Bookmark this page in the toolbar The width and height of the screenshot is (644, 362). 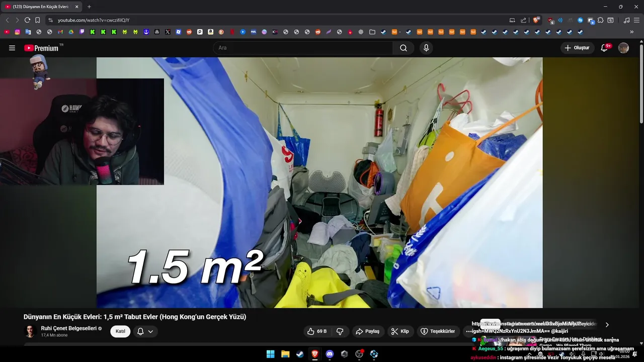click(x=38, y=20)
